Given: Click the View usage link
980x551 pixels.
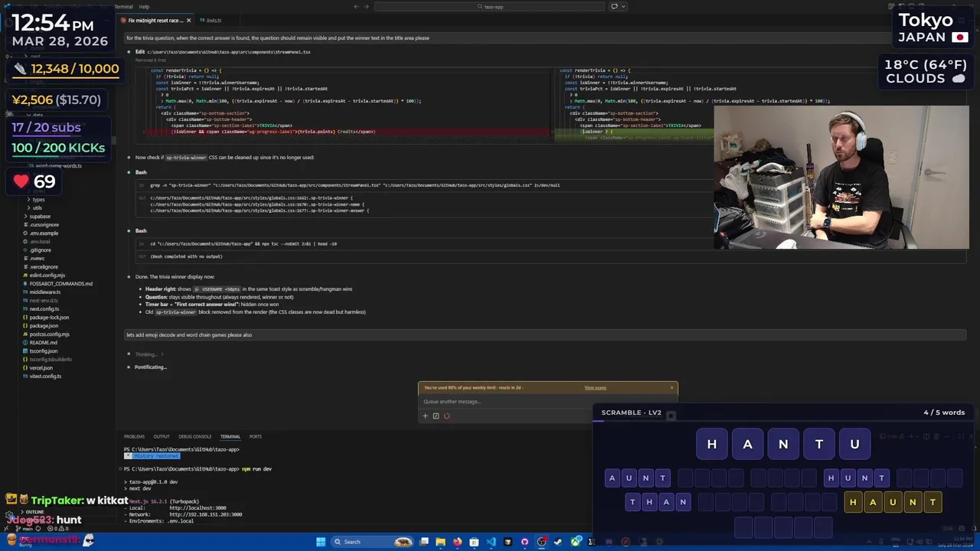Looking at the screenshot, I should (595, 388).
